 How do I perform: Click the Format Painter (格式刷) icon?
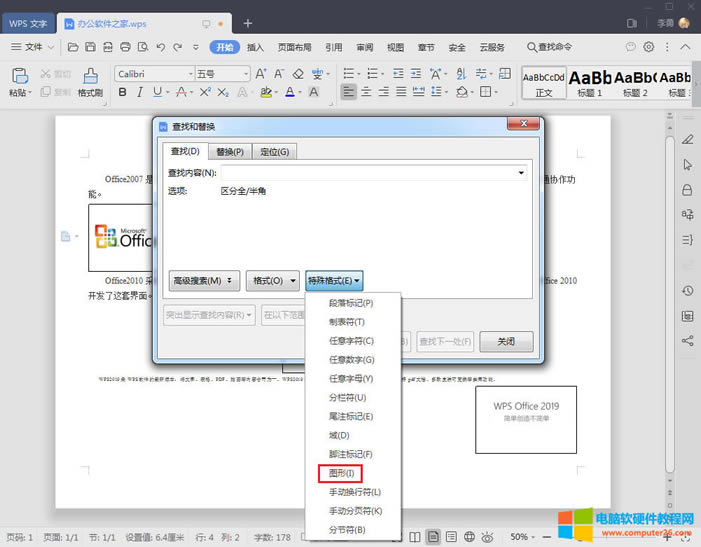(90, 78)
